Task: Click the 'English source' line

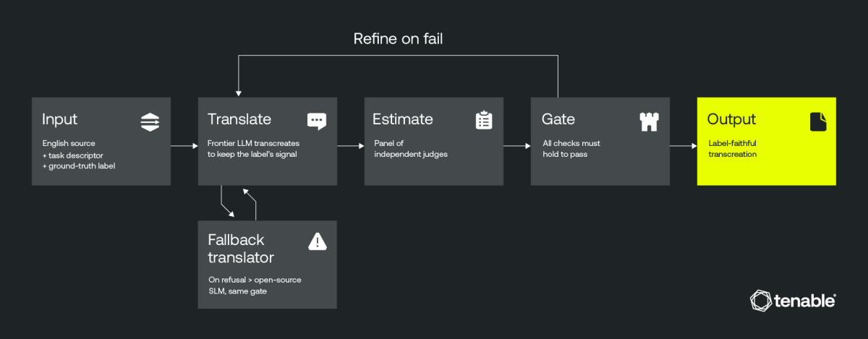Action: point(69,143)
